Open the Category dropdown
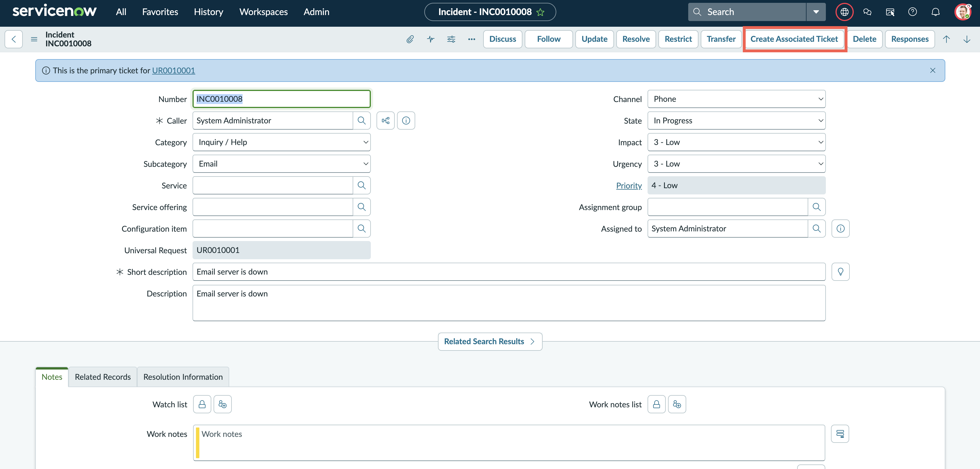This screenshot has height=469, width=980. (282, 142)
